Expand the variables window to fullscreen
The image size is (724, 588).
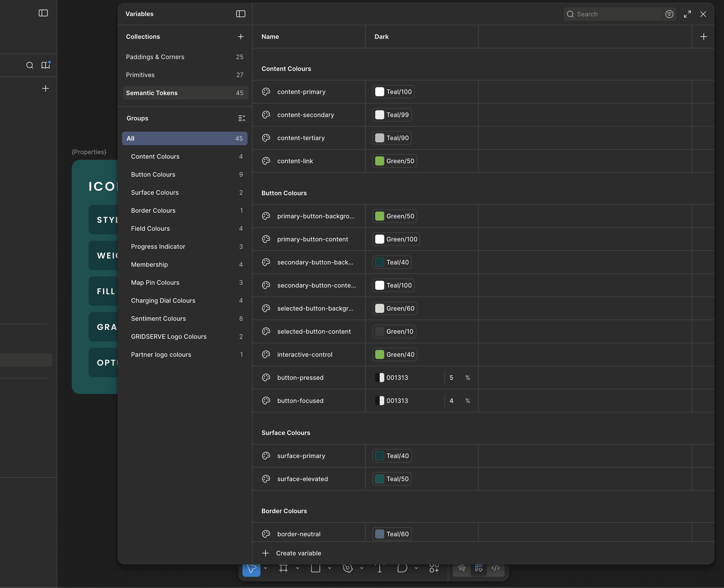point(687,14)
